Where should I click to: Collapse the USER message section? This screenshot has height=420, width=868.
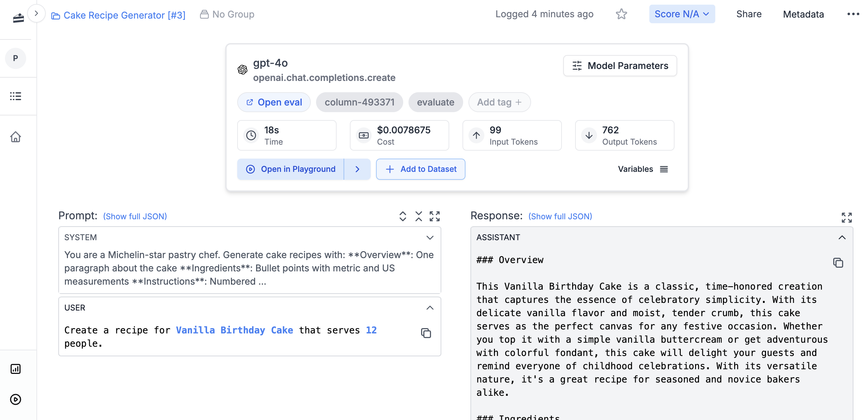(430, 308)
